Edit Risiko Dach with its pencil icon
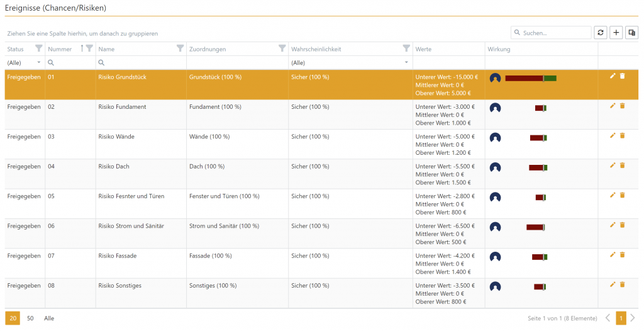 (613, 165)
